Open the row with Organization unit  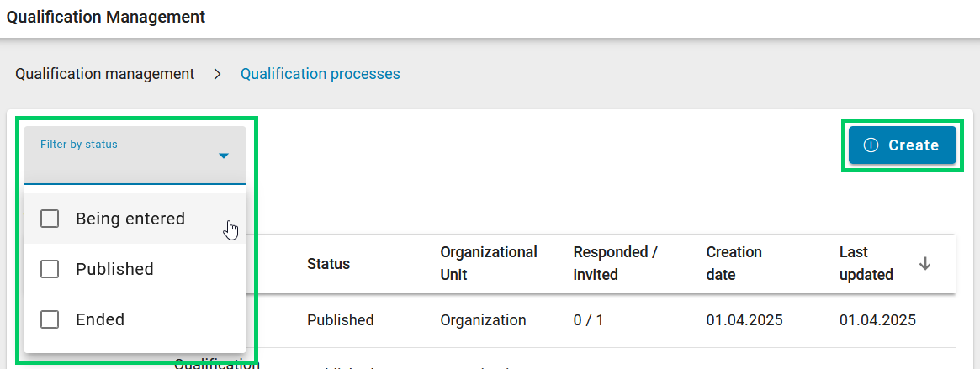point(483,320)
